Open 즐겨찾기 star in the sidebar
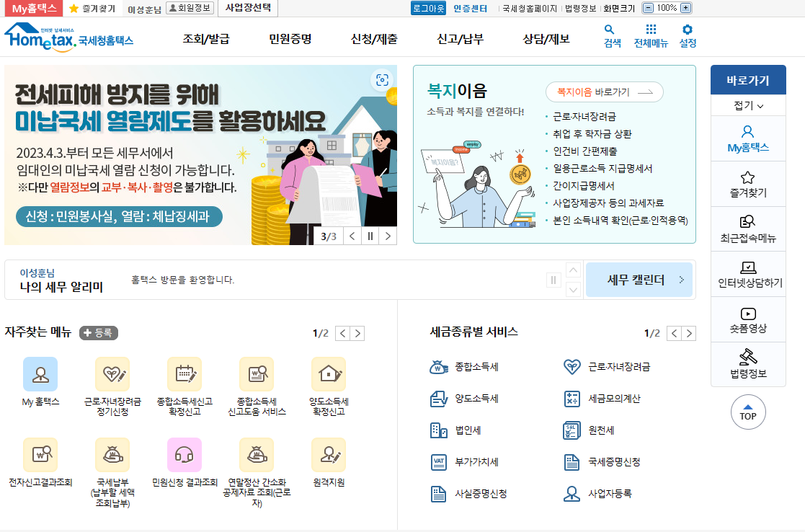 748,185
